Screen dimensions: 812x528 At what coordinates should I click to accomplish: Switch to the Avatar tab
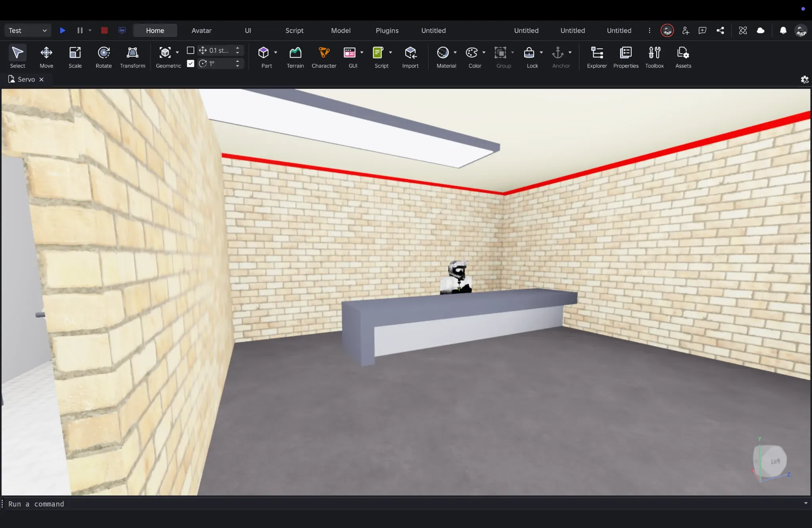pos(201,31)
